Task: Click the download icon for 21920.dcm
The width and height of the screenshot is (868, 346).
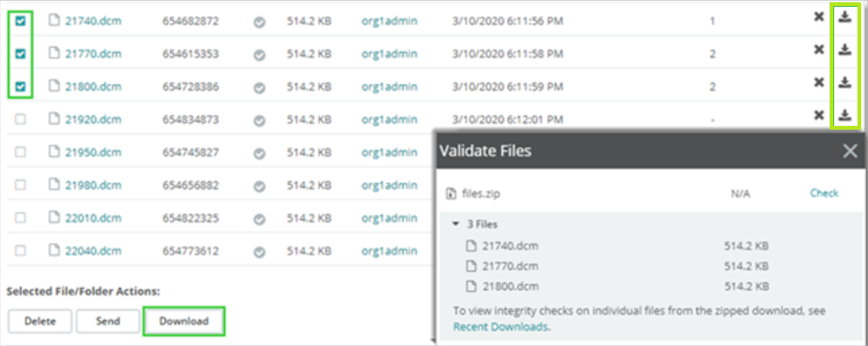Action: pos(845,115)
